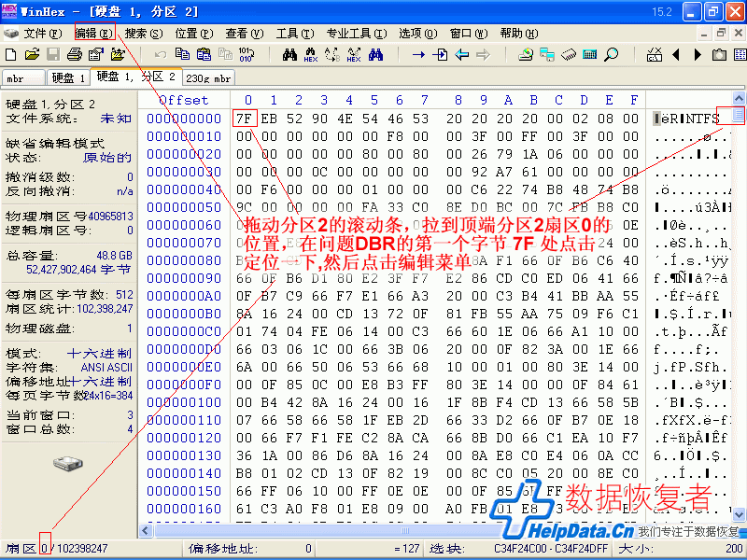Click the magnifying glass analyze icon
This screenshot has width=747, height=560.
(x=612, y=55)
